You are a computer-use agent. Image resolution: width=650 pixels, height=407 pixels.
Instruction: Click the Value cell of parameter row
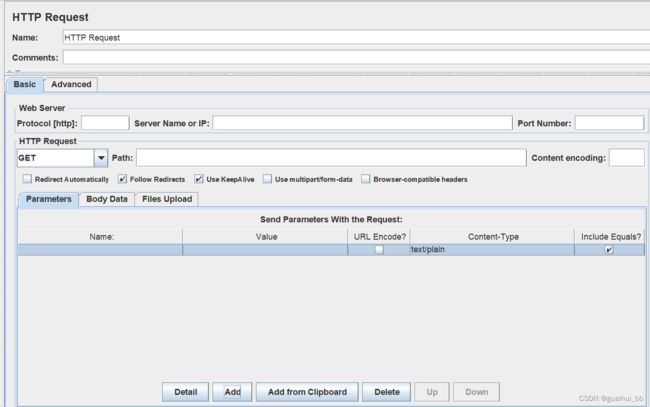click(265, 250)
